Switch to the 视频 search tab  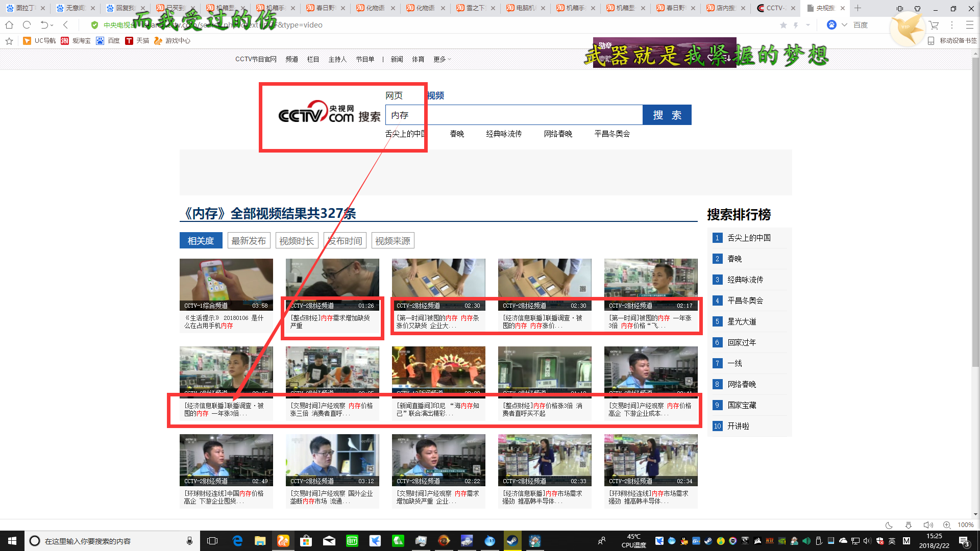tap(435, 95)
